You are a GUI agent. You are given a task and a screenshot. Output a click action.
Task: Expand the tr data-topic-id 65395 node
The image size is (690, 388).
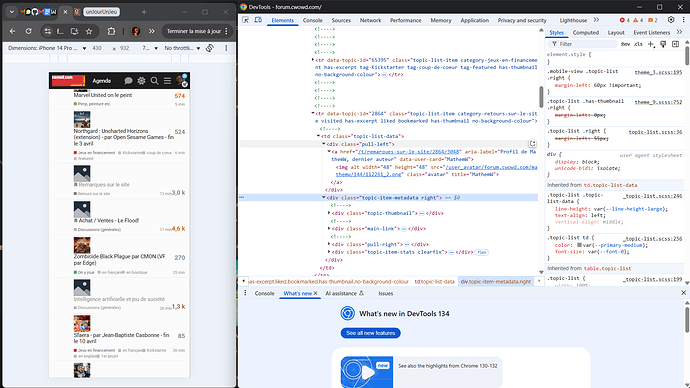[313, 59]
